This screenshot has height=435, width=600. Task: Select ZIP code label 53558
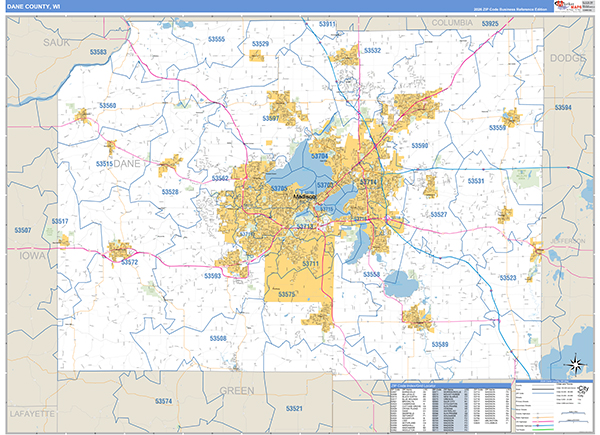[372, 274]
